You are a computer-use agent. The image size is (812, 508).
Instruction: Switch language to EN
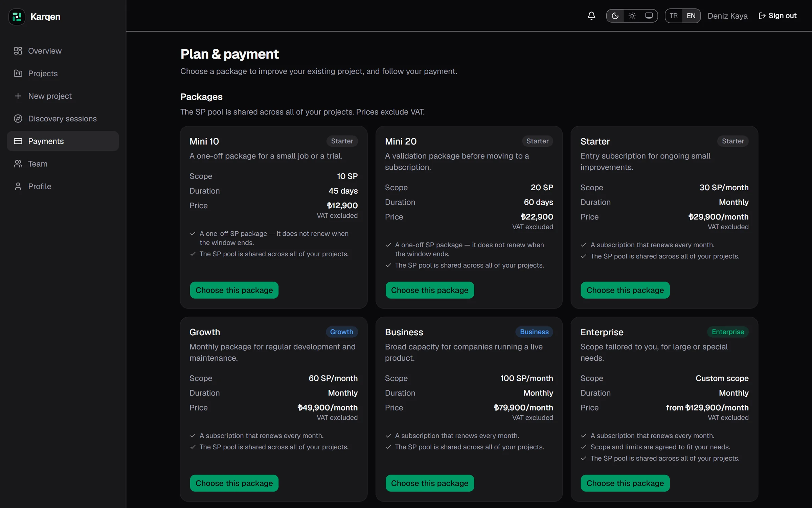691,16
